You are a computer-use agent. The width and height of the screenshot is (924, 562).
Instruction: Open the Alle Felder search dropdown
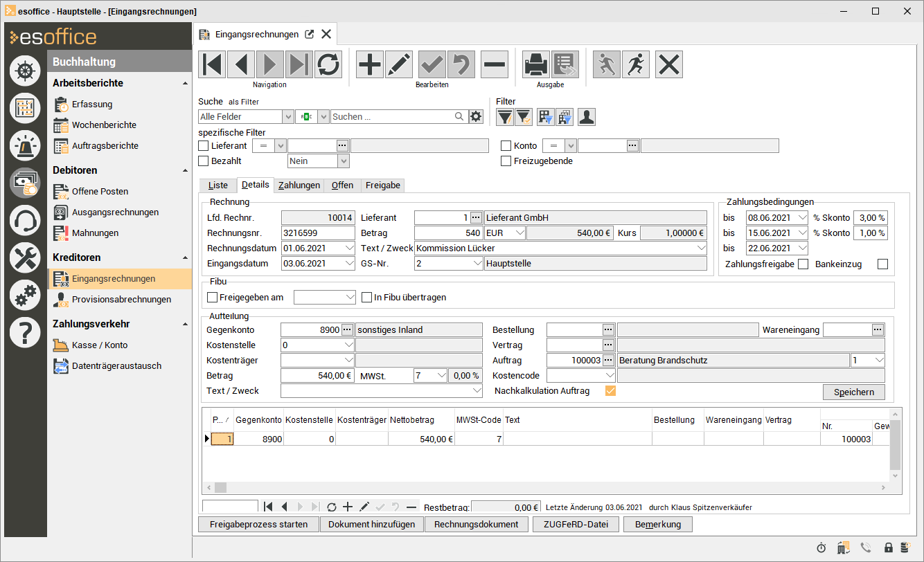coord(287,117)
